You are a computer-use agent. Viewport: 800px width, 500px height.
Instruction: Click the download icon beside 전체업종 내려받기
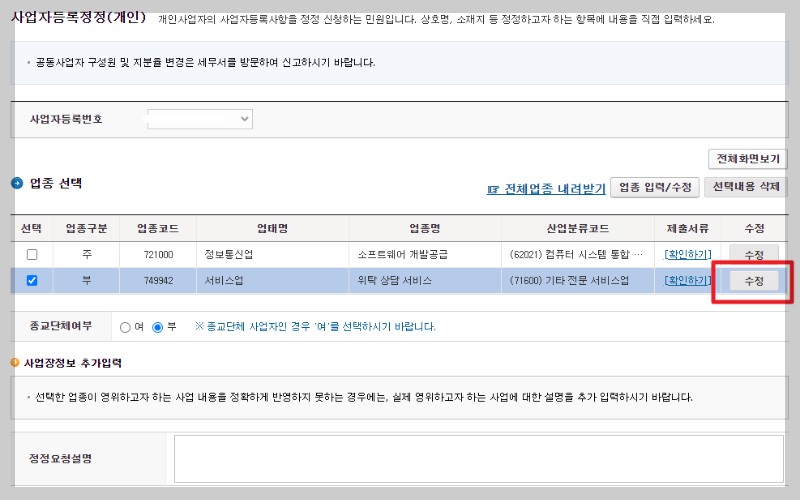click(493, 190)
